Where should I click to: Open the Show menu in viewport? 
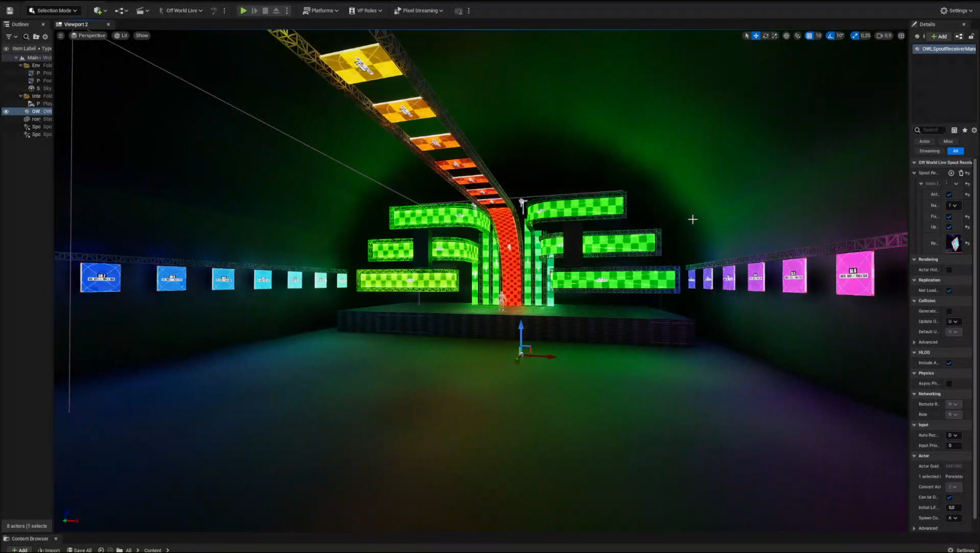coord(142,36)
